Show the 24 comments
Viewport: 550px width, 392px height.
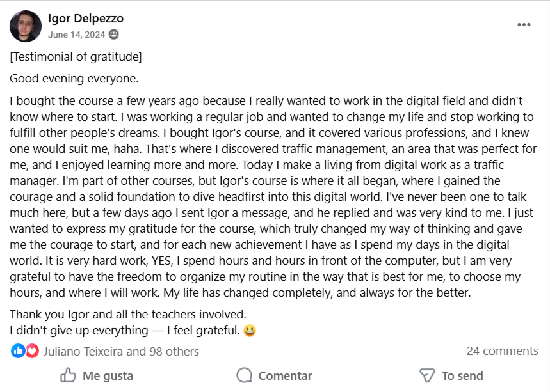click(x=502, y=350)
